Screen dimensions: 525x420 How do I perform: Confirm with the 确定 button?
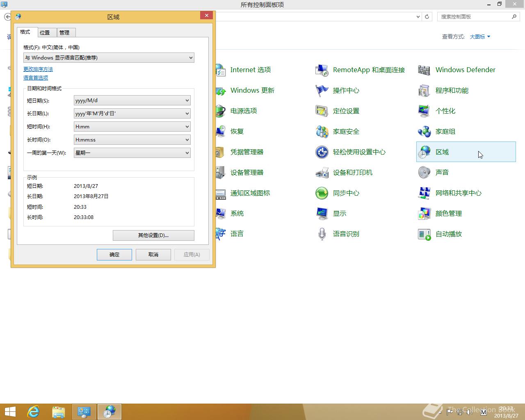coord(114,255)
